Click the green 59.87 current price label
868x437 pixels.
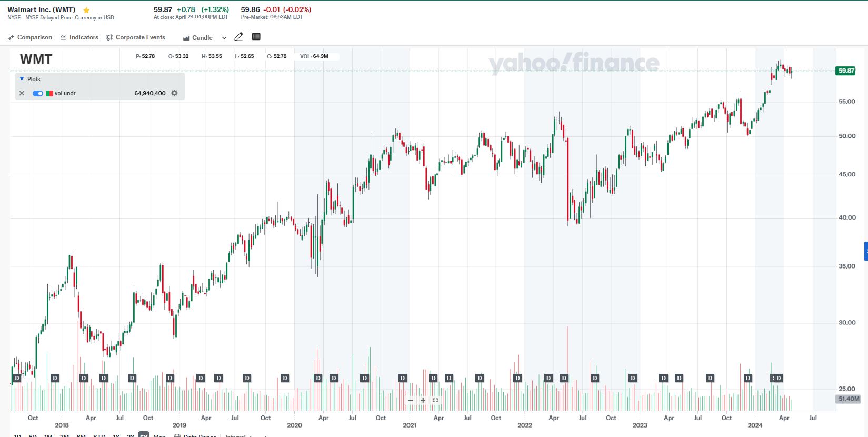tap(846, 71)
